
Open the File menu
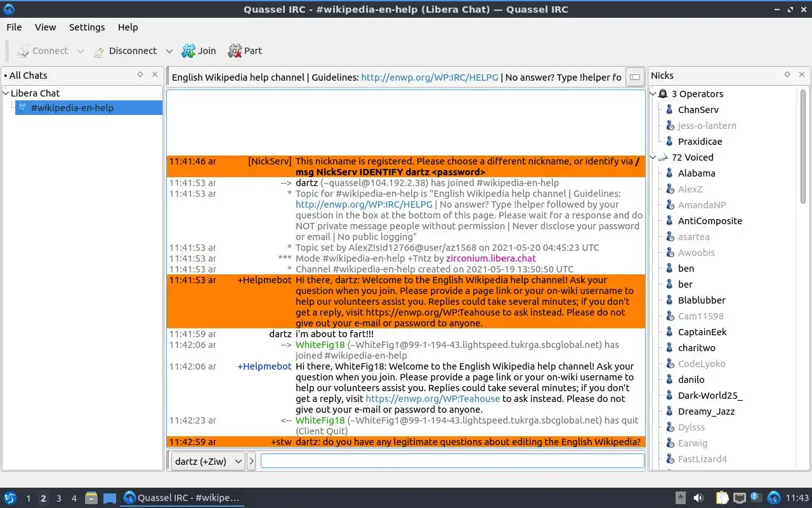coord(14,27)
